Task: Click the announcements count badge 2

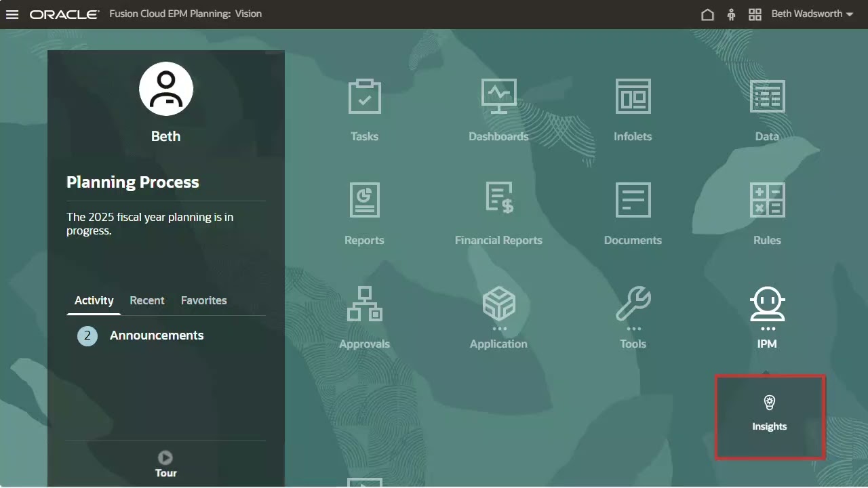Action: pyautogui.click(x=87, y=335)
